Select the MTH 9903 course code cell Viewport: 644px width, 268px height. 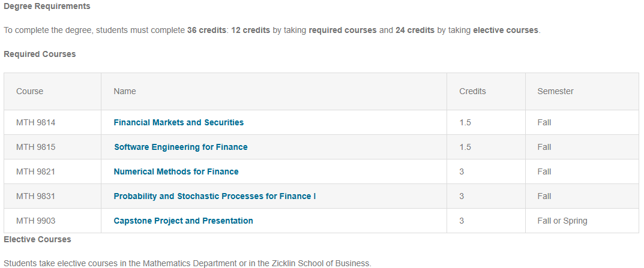click(36, 221)
